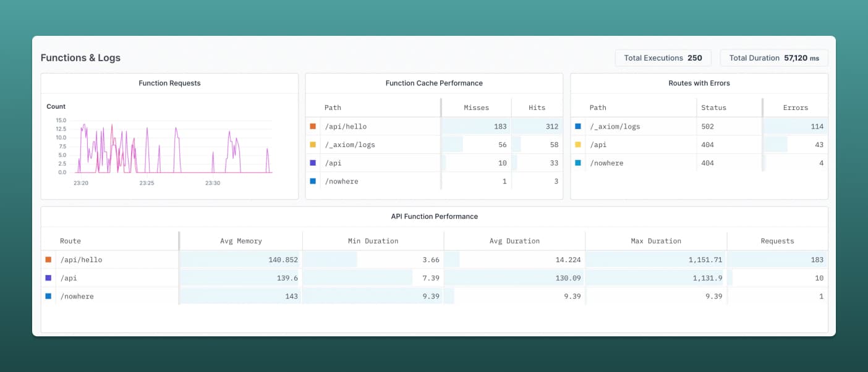
Task: Click the 183 misses value for /api/hello
Action: pyautogui.click(x=500, y=126)
